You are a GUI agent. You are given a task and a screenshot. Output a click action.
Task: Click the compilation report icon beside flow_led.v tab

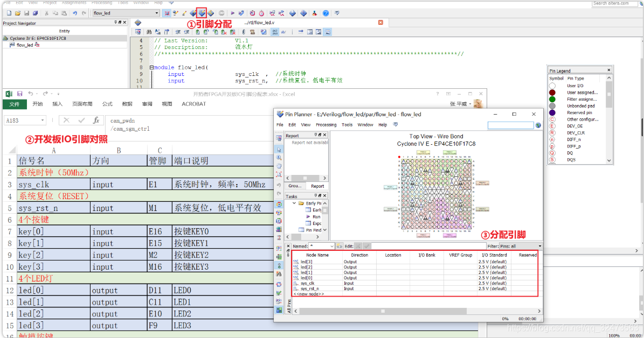[x=138, y=23]
